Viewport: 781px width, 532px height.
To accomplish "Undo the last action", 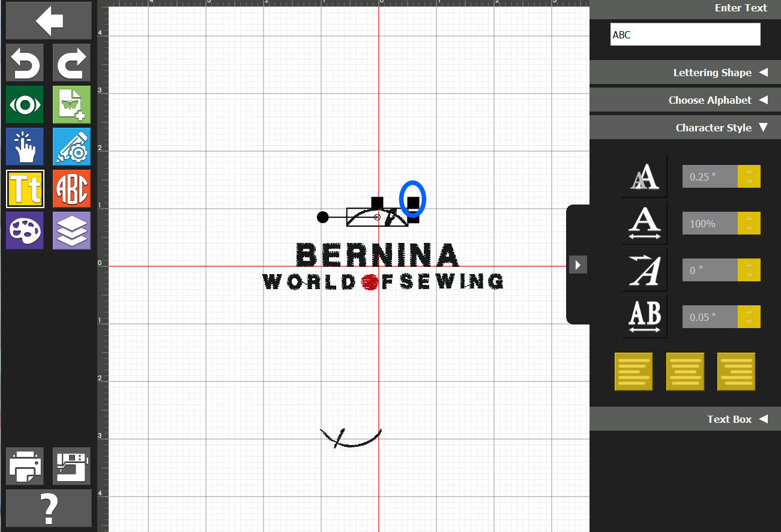I will click(25, 62).
